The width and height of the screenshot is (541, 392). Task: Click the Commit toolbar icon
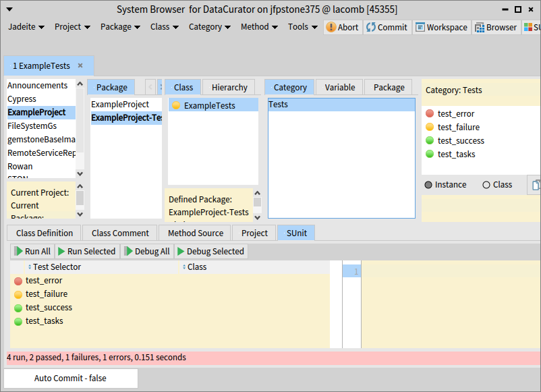[371, 27]
